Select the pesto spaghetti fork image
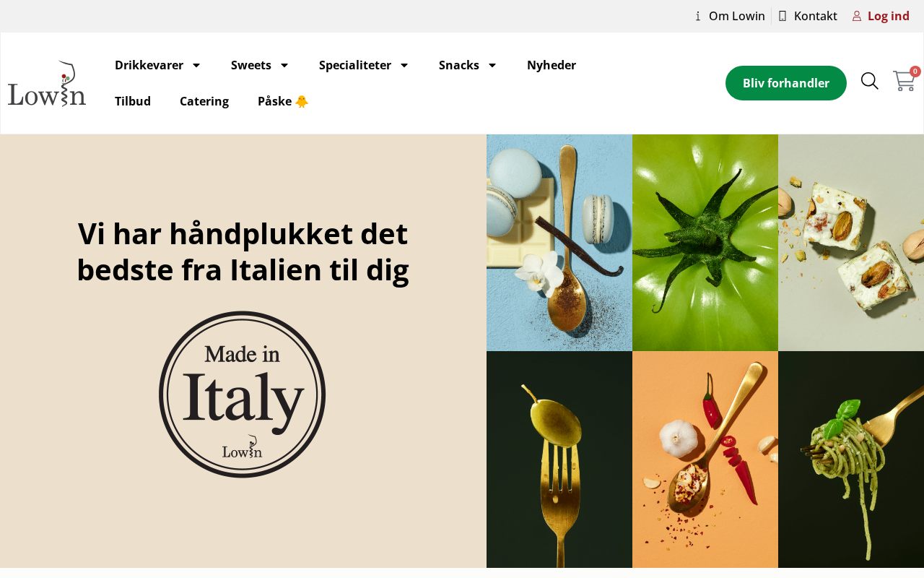This screenshot has width=924, height=578. tap(851, 460)
